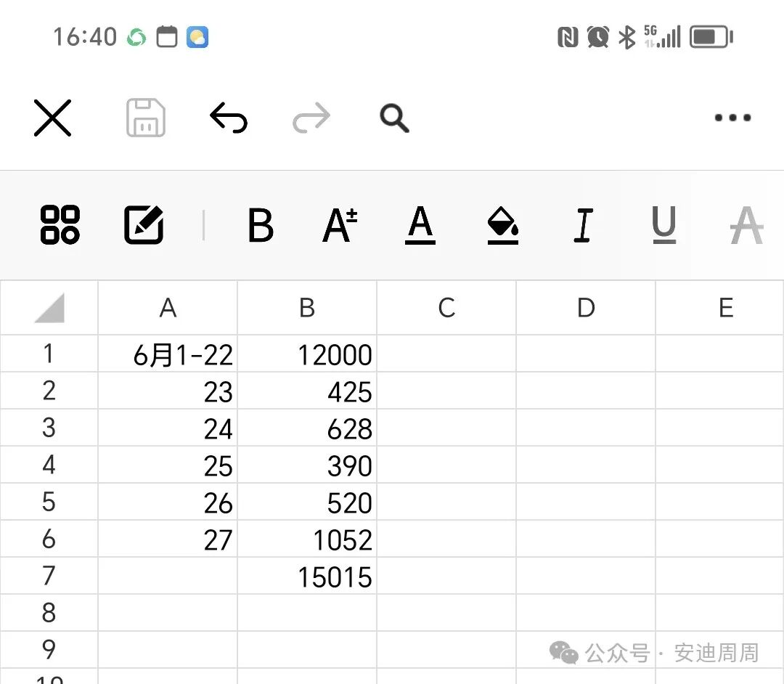This screenshot has width=784, height=684.
Task: Choose cell fill color bucket icon
Action: (503, 225)
